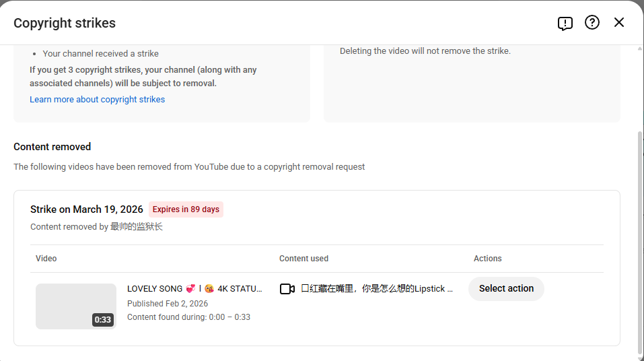Click the 'Video' column header
This screenshot has width=644, height=361.
pos(46,259)
